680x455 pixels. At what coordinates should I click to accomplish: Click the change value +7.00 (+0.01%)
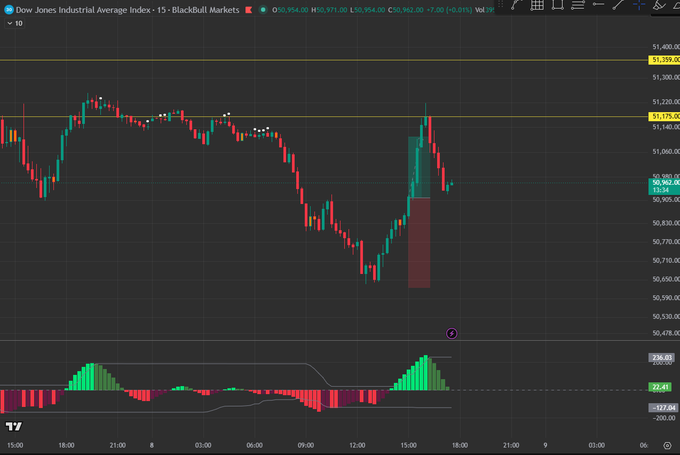pyautogui.click(x=449, y=10)
